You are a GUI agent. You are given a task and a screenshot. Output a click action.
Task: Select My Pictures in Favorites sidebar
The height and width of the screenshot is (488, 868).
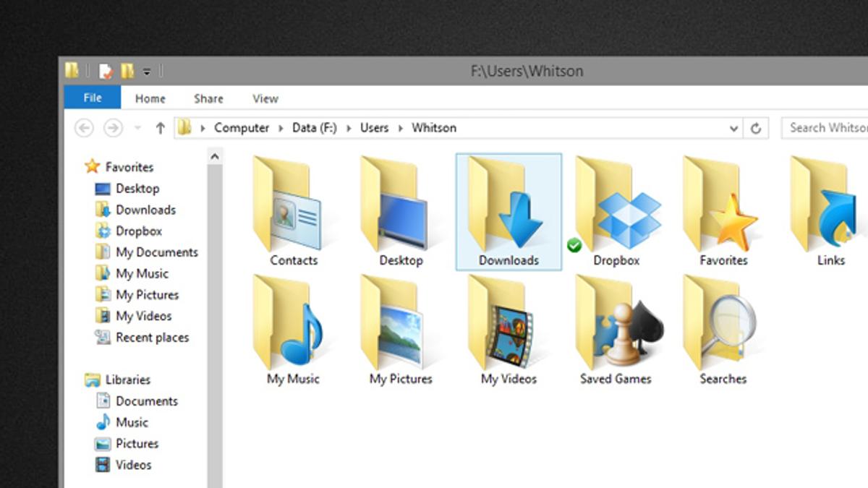147,295
